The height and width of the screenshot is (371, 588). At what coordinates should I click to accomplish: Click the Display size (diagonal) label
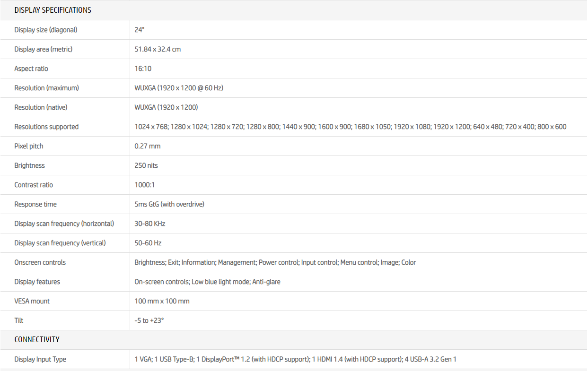(45, 30)
